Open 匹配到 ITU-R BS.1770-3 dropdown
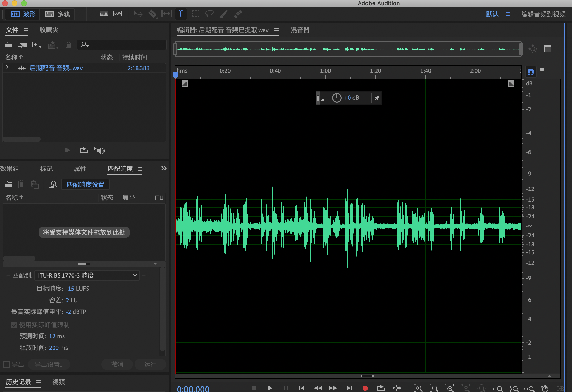572x392 pixels. coord(87,275)
